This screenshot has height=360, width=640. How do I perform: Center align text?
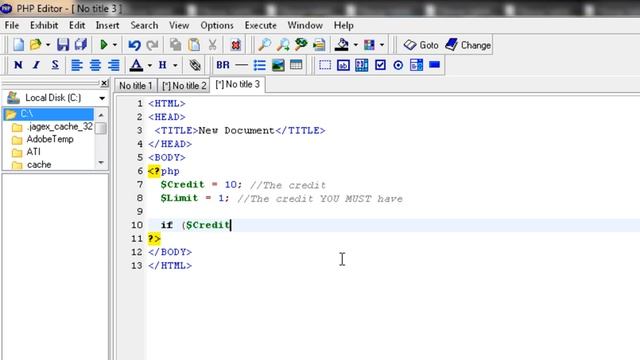click(x=95, y=65)
